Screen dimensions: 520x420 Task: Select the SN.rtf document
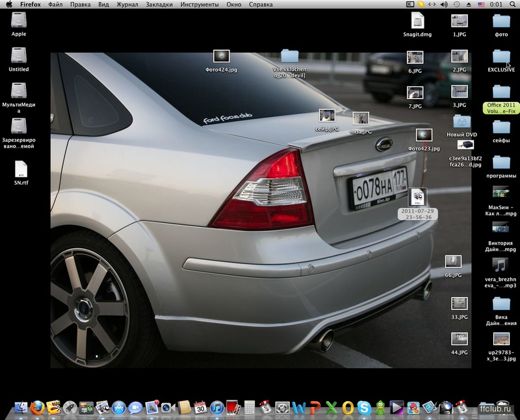pyautogui.click(x=21, y=170)
